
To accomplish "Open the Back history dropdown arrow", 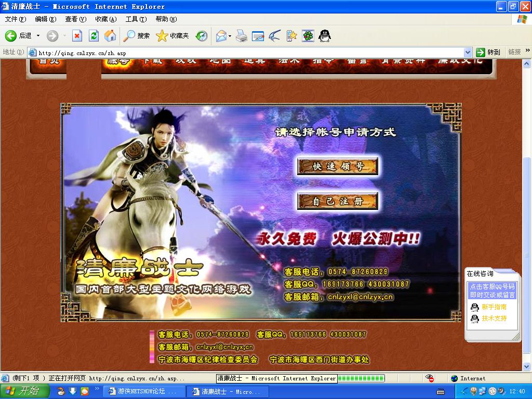I will tap(38, 36).
